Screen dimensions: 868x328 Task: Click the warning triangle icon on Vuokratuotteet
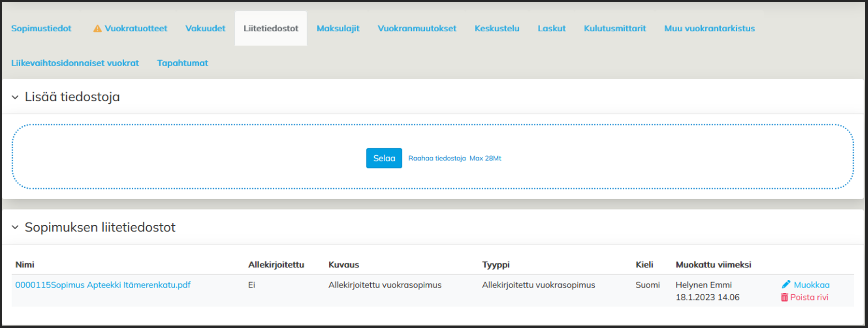pyautogui.click(x=98, y=28)
